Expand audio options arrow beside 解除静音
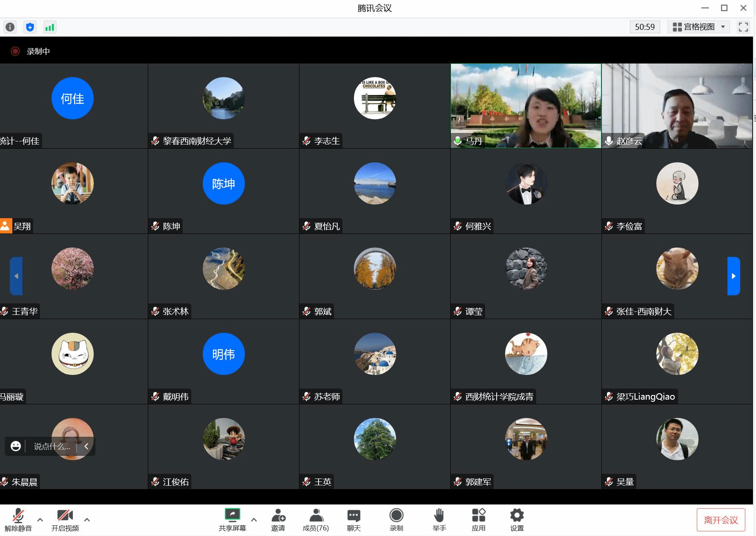 pos(40,520)
